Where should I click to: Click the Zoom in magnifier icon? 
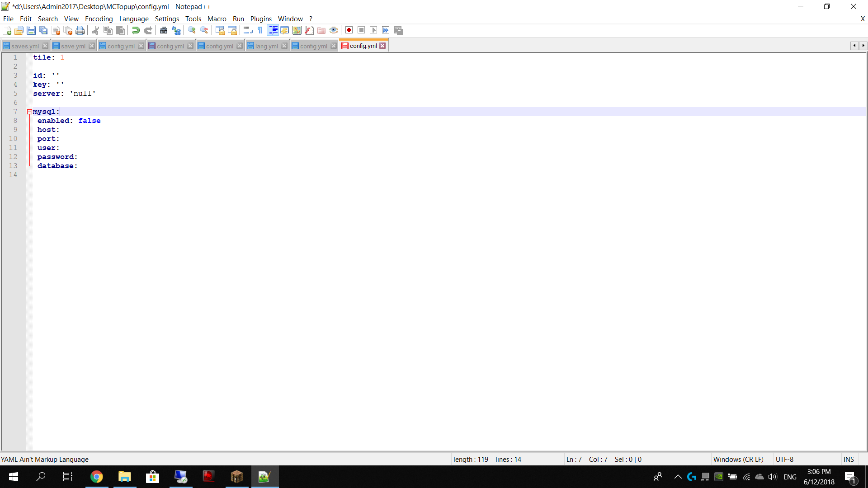coord(192,30)
